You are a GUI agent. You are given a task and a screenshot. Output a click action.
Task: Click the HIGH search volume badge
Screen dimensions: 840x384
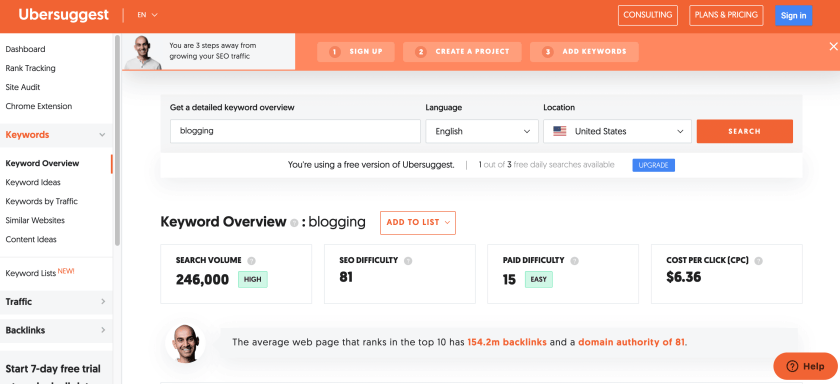tap(253, 279)
